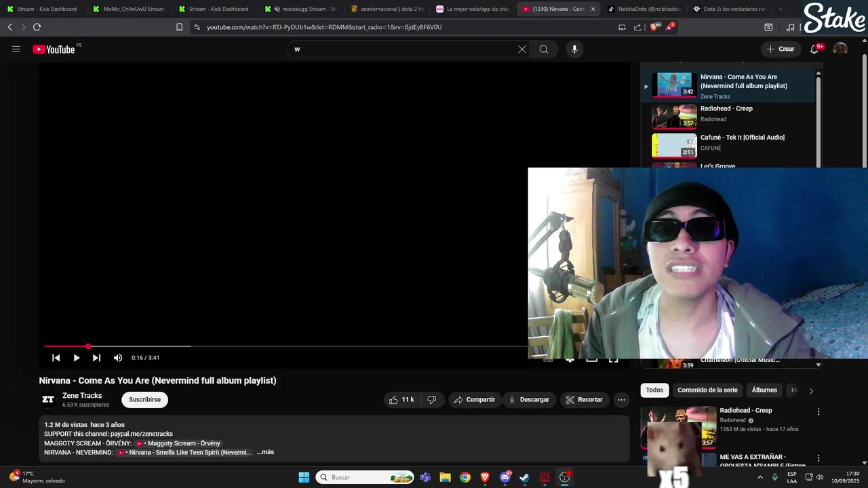Select the Todos filter chip

click(654, 390)
